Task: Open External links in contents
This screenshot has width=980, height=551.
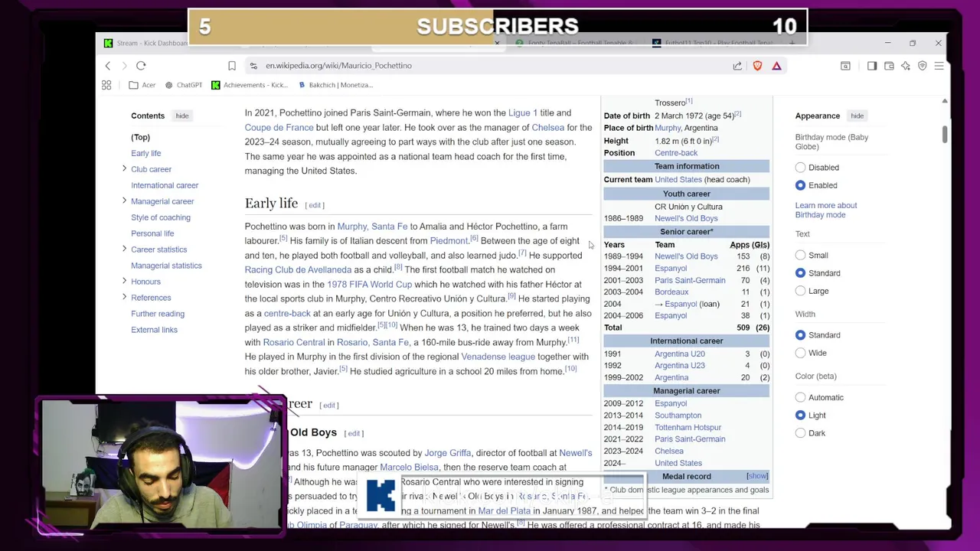Action: pyautogui.click(x=154, y=330)
